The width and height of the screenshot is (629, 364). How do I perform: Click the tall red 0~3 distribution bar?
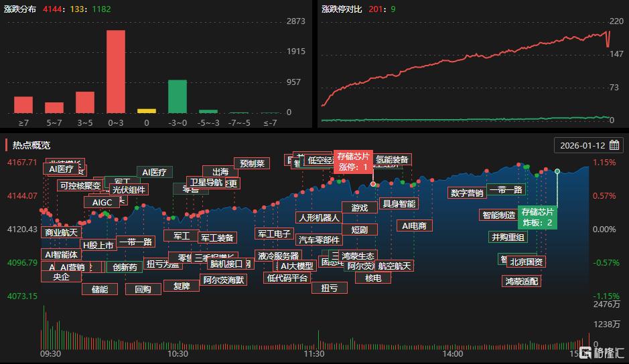pyautogui.click(x=115, y=72)
